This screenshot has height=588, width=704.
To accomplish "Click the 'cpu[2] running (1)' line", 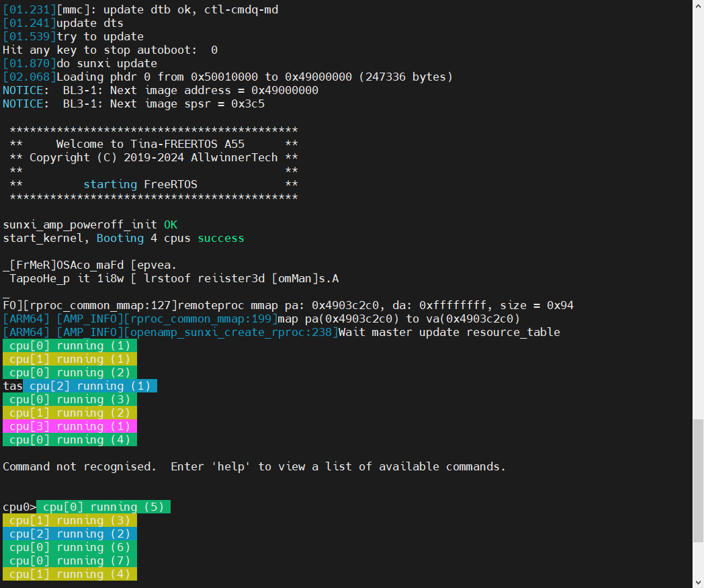I will (x=90, y=386).
